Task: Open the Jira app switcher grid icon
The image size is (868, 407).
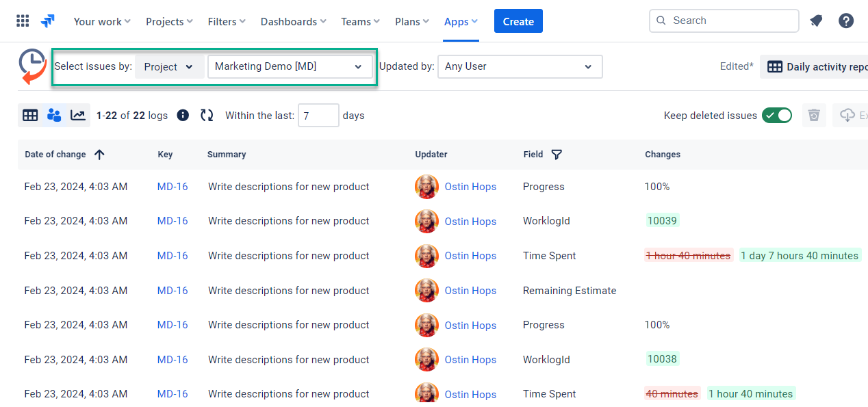Action: click(x=23, y=21)
